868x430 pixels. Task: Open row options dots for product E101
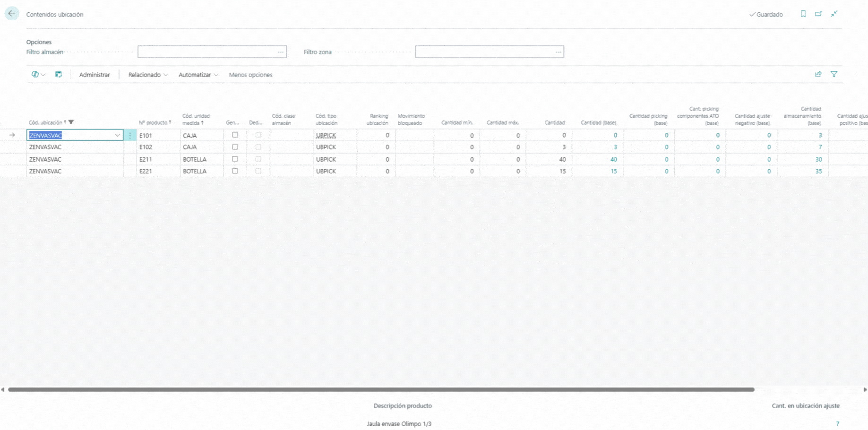pyautogui.click(x=130, y=135)
